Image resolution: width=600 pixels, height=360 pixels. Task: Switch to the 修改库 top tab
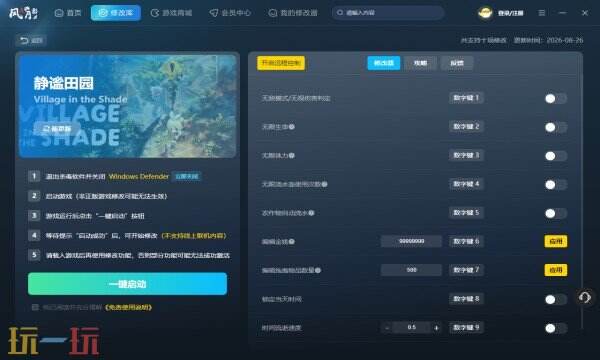116,13
